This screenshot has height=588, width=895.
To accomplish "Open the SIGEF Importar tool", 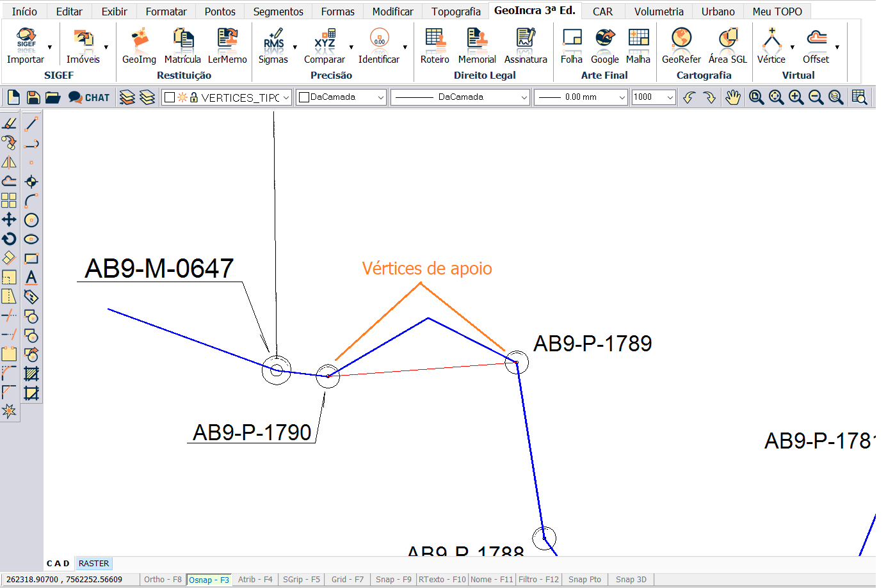I will tap(26, 46).
